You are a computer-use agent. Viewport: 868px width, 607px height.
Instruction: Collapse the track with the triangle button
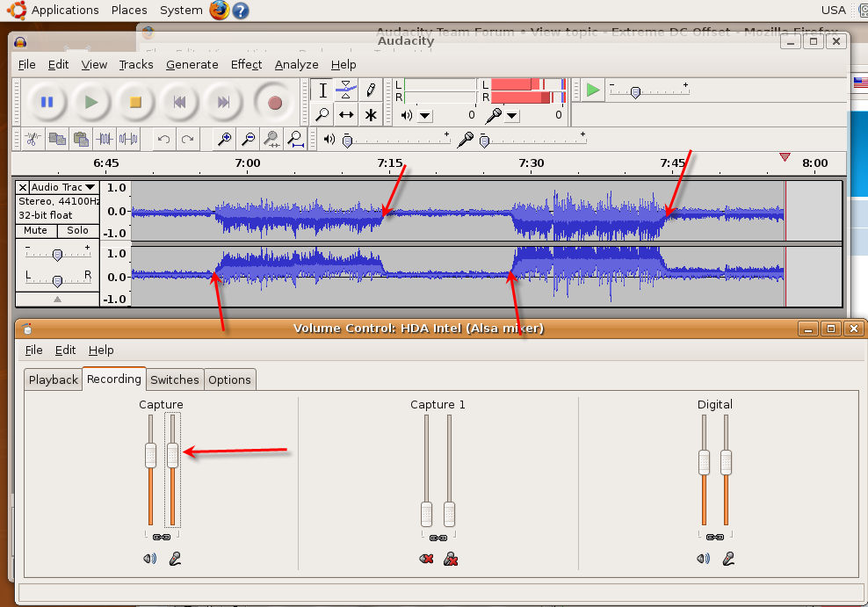[x=58, y=300]
